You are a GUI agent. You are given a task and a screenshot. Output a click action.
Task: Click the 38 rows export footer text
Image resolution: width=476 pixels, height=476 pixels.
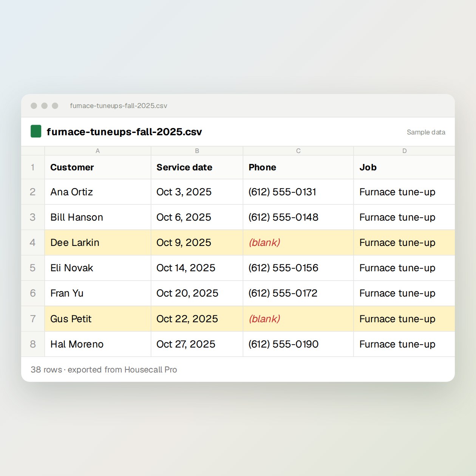(104, 369)
